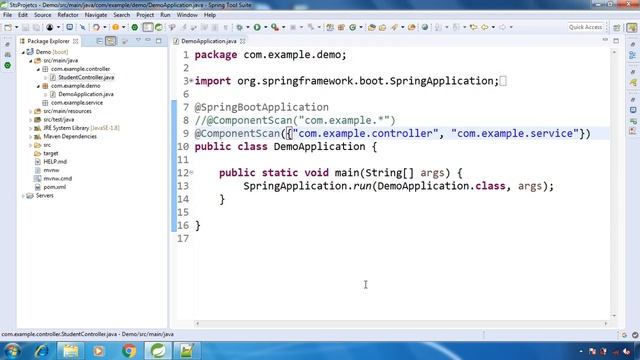Image resolution: width=640 pixels, height=360 pixels.
Task: Select DemoApplication.java in the tree
Action: click(x=86, y=94)
